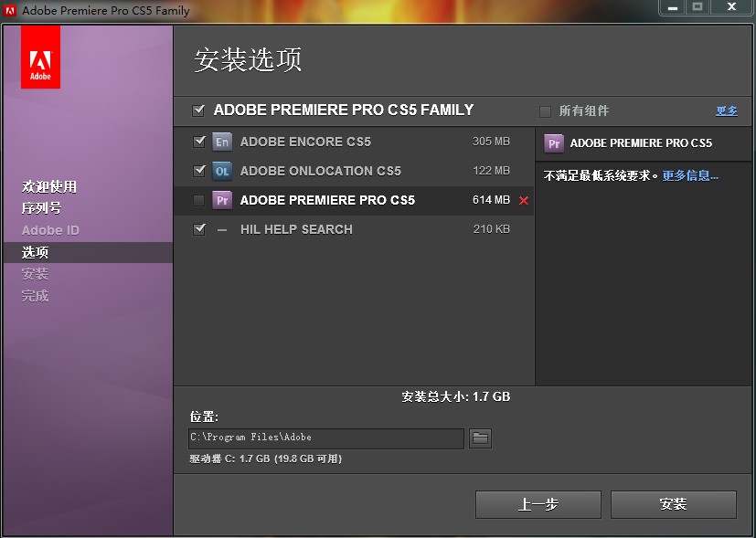
Task: Select the 完成 step in sidebar
Action: click(36, 295)
